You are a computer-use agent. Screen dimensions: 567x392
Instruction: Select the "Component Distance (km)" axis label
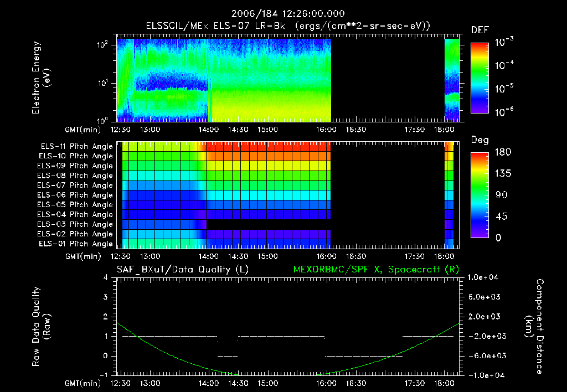[534, 327]
